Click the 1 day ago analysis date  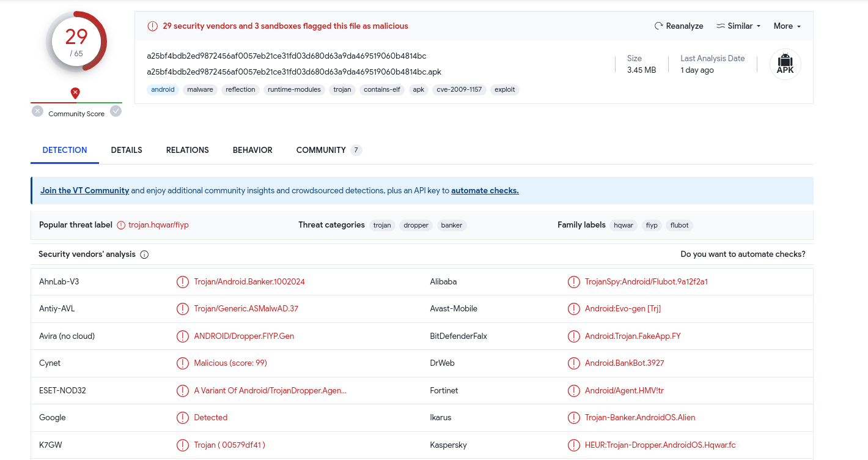697,70
